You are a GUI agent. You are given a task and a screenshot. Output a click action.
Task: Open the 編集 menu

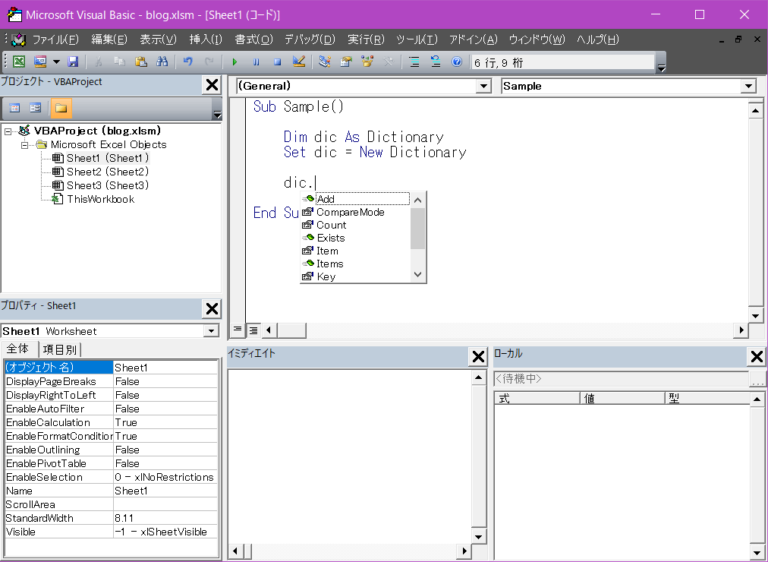(109, 40)
